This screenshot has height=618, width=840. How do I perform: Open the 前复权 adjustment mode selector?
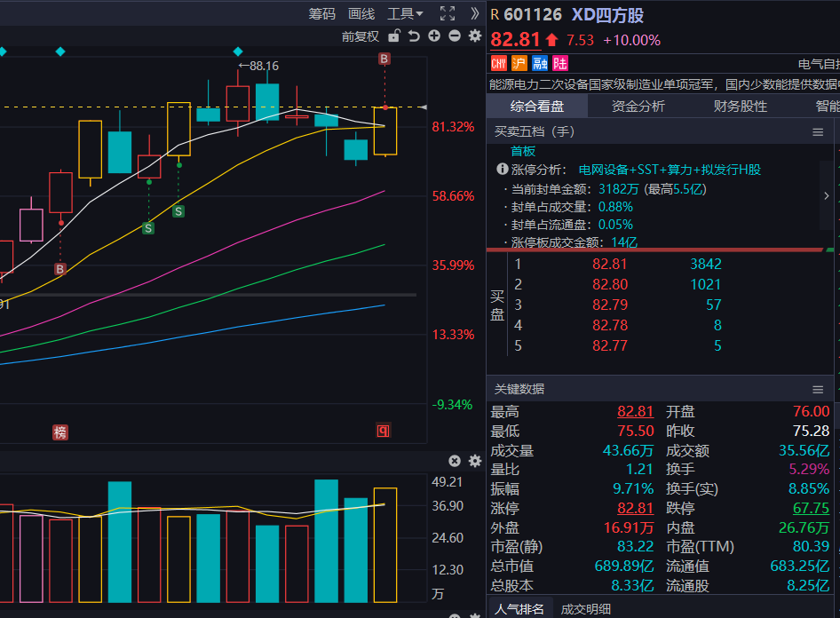click(360, 36)
